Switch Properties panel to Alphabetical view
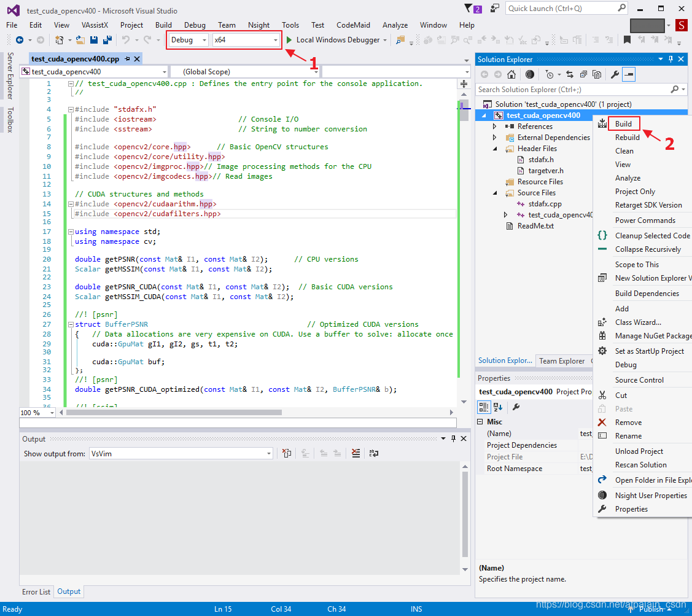692x616 pixels. tap(498, 407)
